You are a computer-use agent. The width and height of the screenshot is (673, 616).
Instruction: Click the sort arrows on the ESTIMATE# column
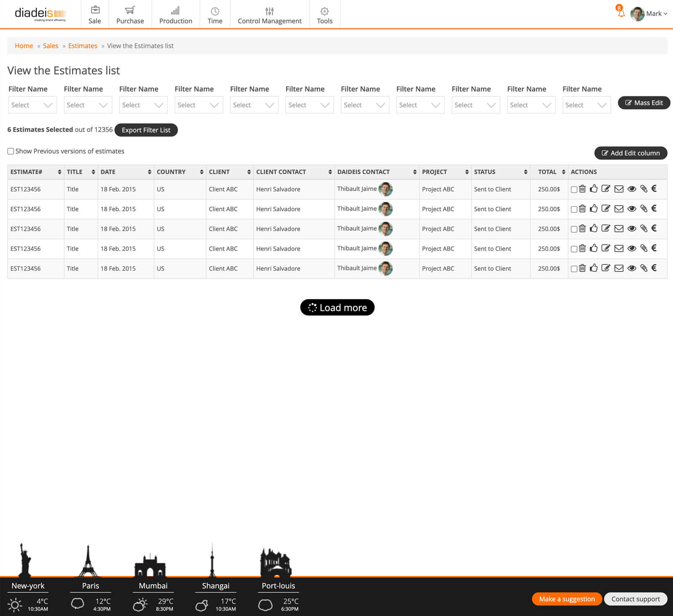point(59,172)
